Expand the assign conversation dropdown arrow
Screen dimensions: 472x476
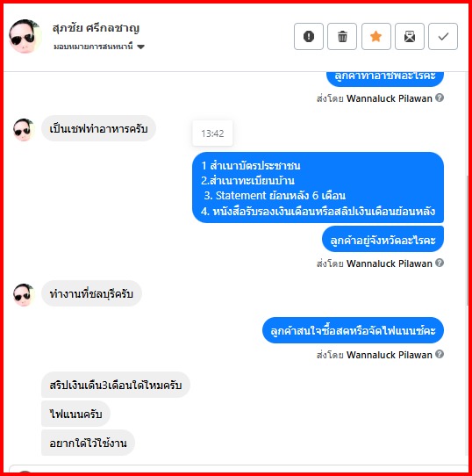point(140,47)
